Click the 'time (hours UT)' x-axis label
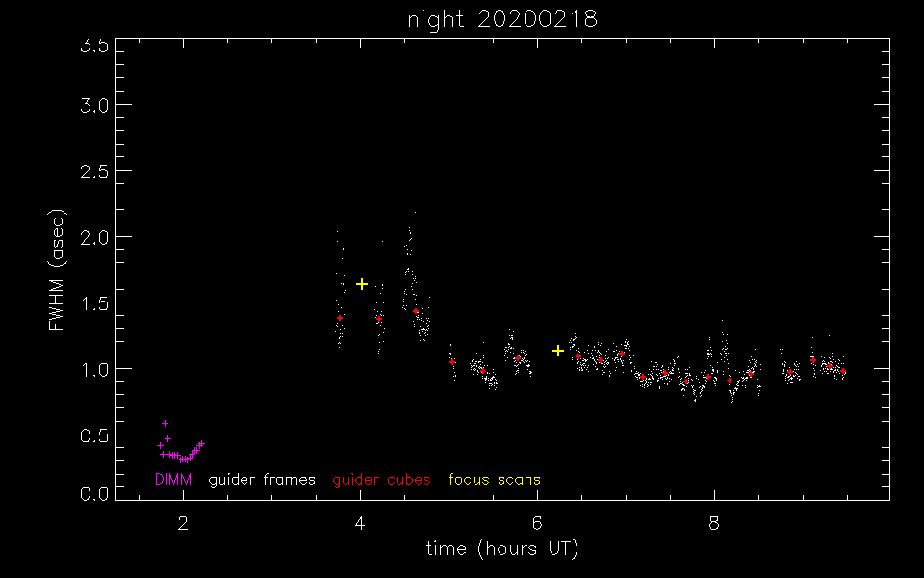Screen dimensions: 924x578 coord(502,549)
